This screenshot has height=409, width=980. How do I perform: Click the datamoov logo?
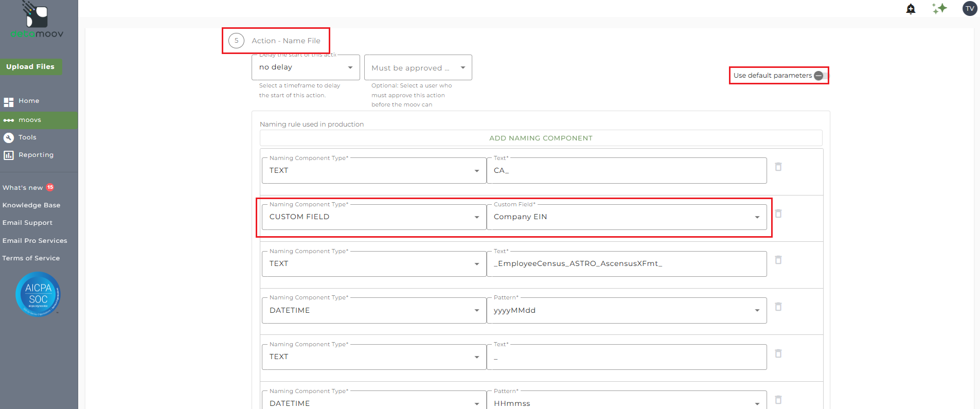pyautogui.click(x=37, y=21)
